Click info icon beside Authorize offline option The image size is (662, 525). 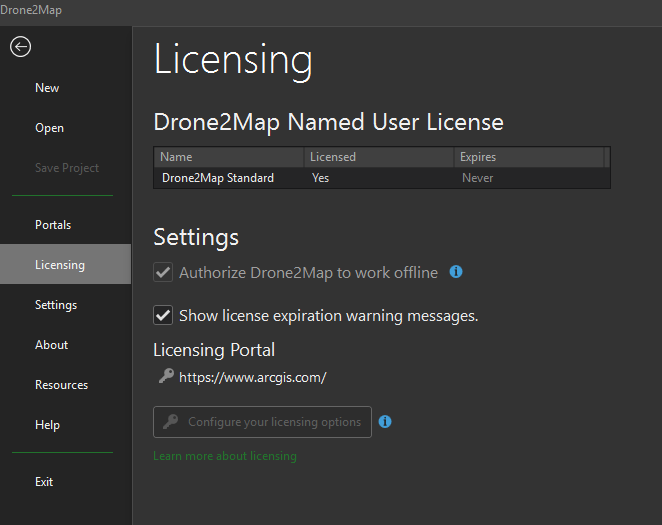456,272
